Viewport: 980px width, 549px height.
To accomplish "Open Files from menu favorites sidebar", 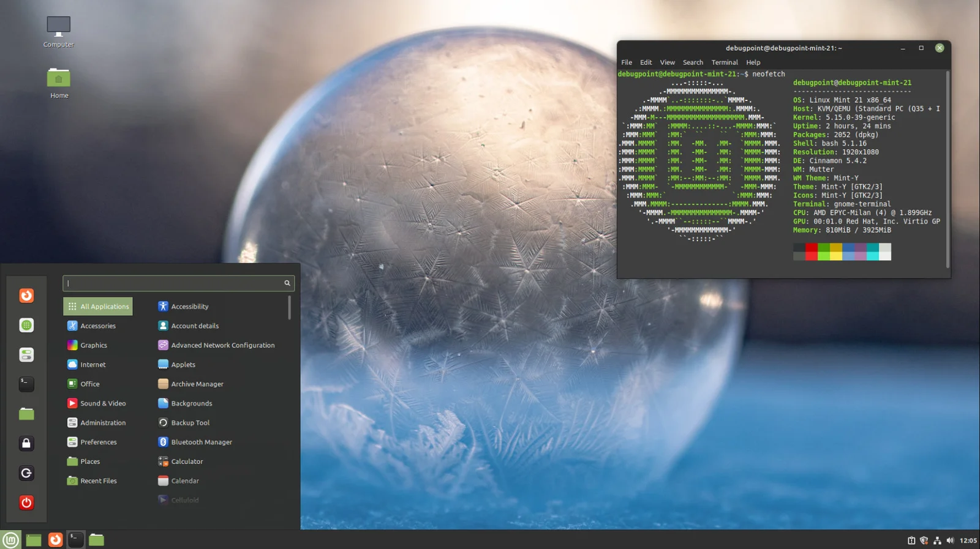I will [26, 414].
